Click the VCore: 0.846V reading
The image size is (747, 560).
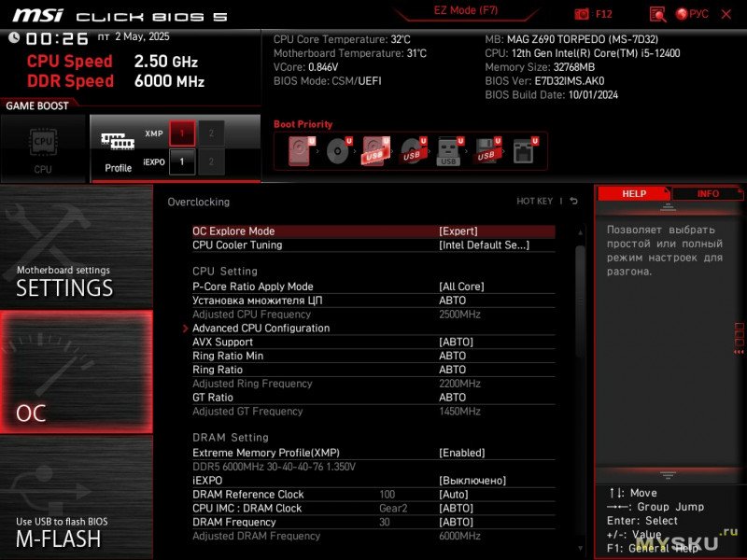306,67
